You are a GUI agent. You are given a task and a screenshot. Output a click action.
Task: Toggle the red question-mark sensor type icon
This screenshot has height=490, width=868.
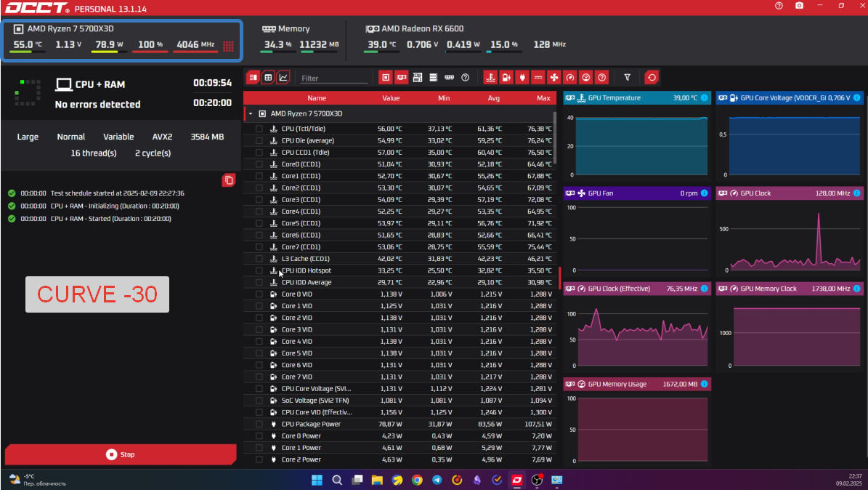pyautogui.click(x=602, y=78)
